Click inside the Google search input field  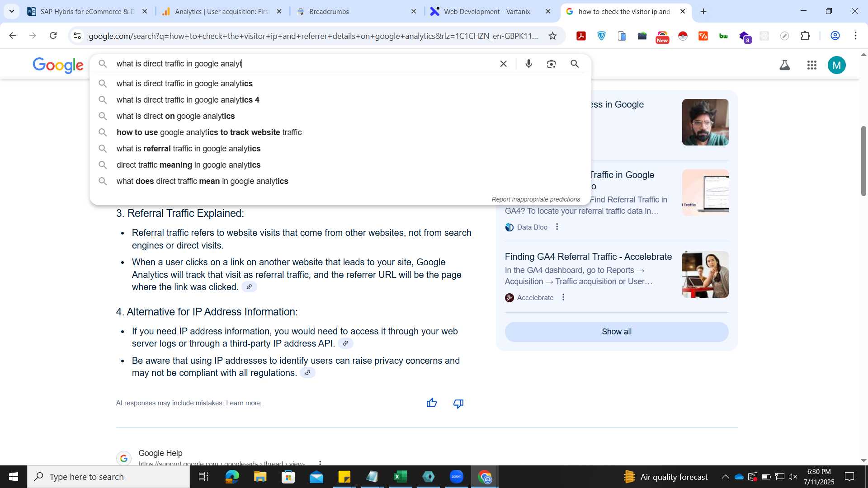tap(303, 64)
